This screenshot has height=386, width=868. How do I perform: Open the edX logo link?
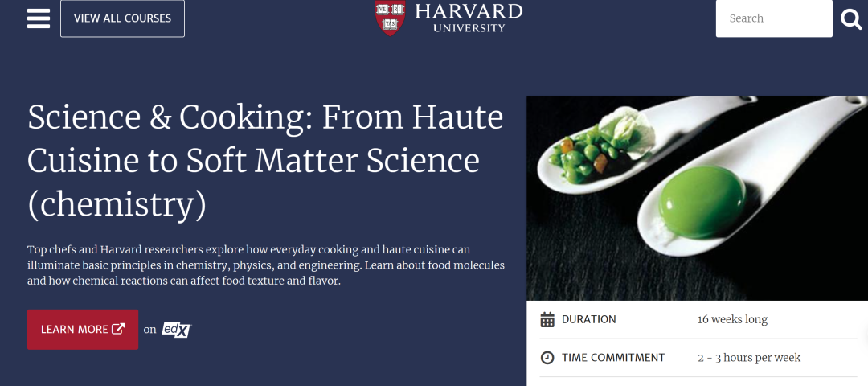click(176, 329)
